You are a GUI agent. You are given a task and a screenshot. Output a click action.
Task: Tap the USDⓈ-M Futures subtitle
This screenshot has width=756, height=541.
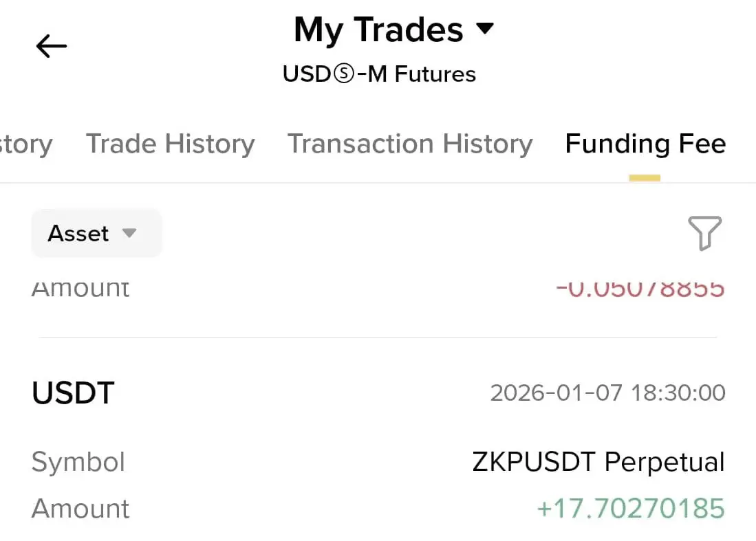379,74
